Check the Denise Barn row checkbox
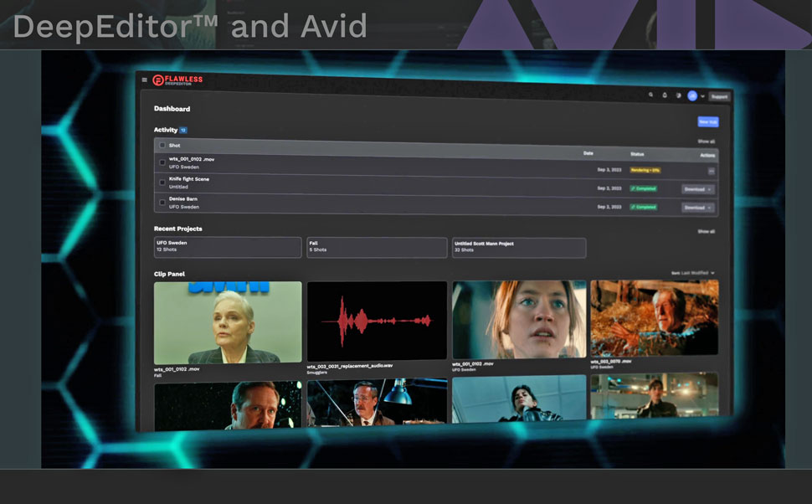Viewport: 812px width, 504px height. [162, 202]
